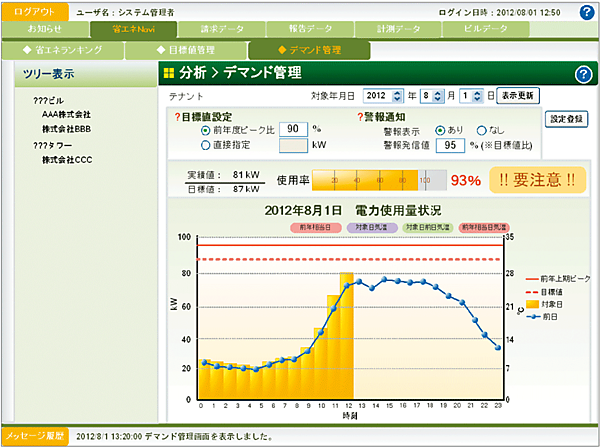Select ???タワー in the tree
600x448 pixels.
click(52, 145)
